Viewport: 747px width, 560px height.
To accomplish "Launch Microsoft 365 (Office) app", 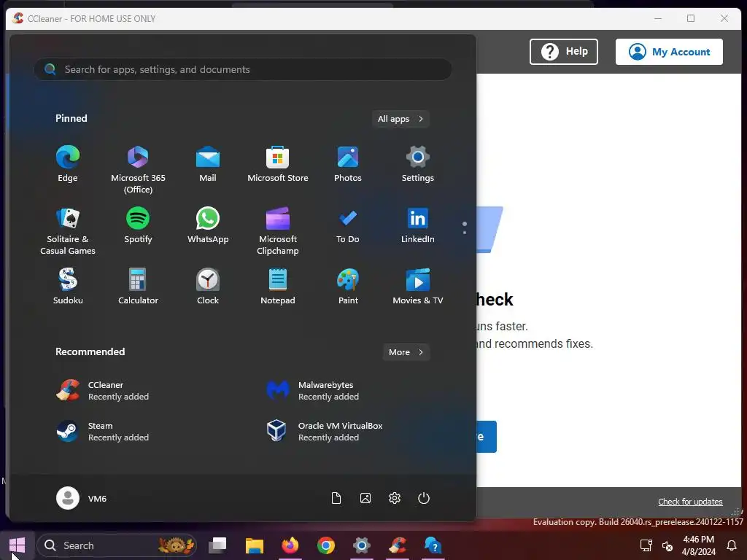I will click(x=138, y=169).
